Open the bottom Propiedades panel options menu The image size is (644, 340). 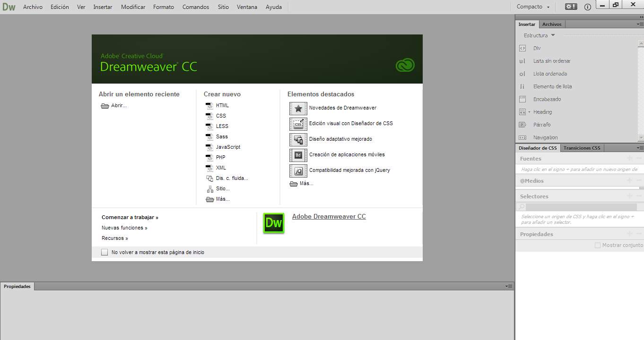(x=509, y=286)
